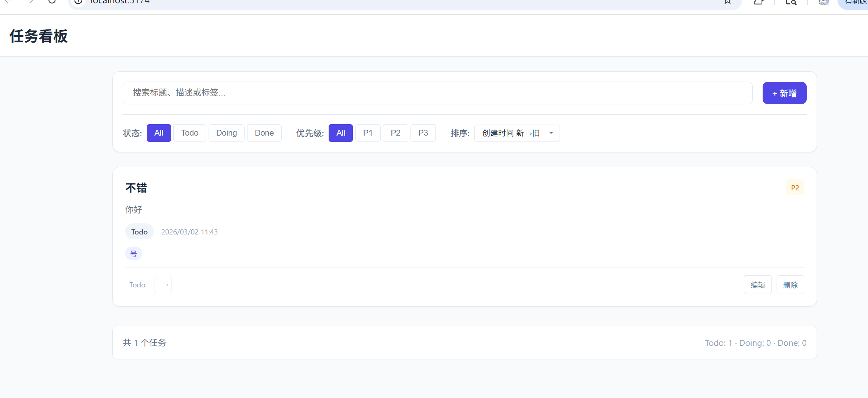Click the P2 priority badge on task
Screen dimensions: 868x398
pyautogui.click(x=795, y=188)
